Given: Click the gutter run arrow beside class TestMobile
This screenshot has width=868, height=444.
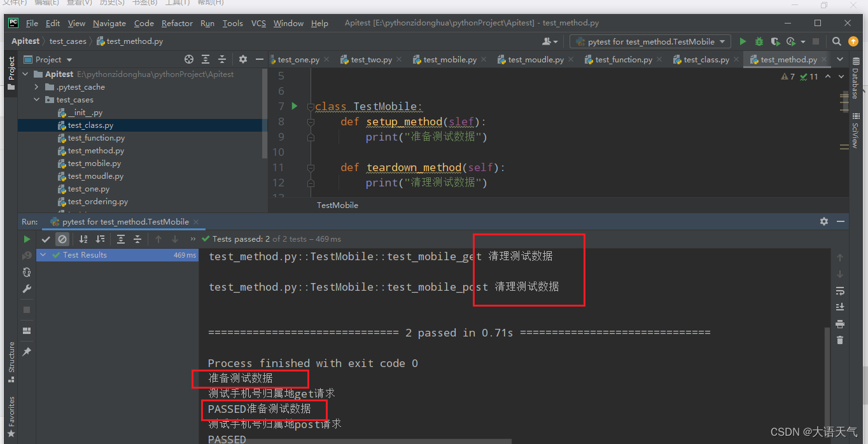Looking at the screenshot, I should (x=294, y=106).
